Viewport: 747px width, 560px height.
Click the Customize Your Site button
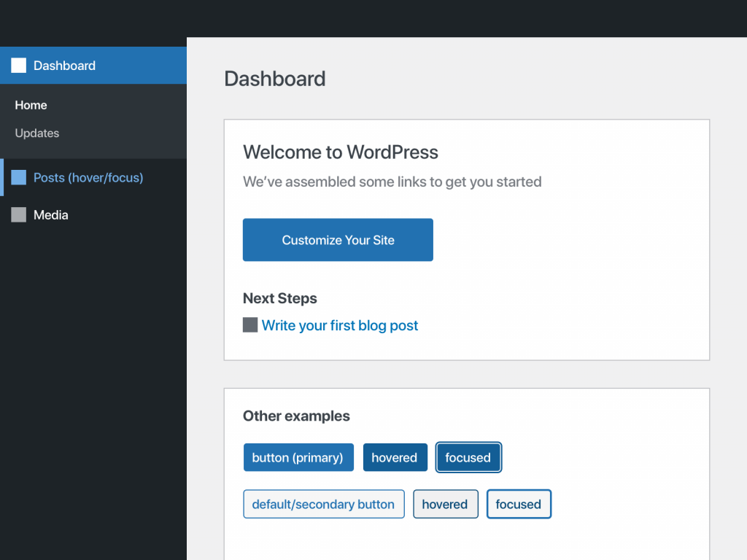click(x=338, y=240)
